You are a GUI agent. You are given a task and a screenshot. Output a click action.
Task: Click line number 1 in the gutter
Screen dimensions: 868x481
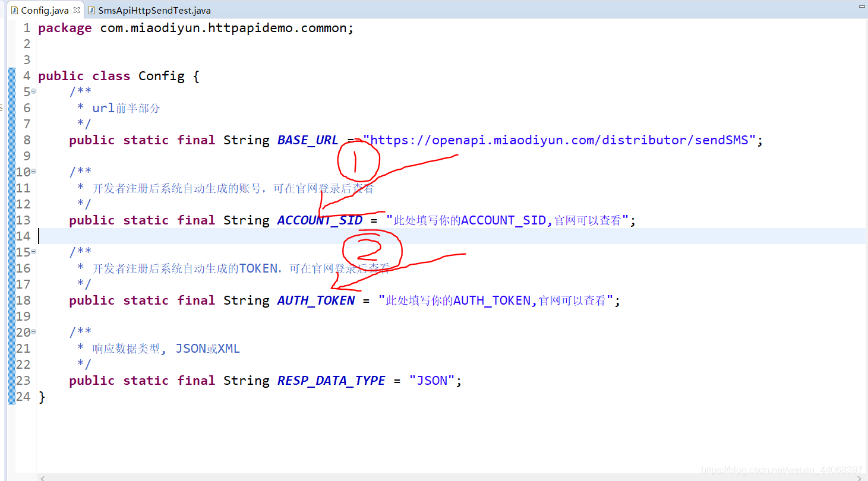pyautogui.click(x=27, y=28)
